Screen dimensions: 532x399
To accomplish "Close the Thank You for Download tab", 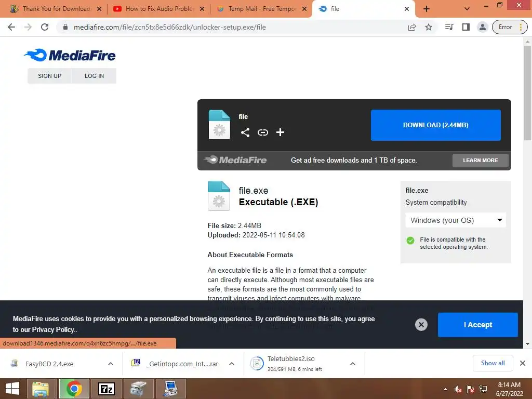I will pyautogui.click(x=99, y=9).
